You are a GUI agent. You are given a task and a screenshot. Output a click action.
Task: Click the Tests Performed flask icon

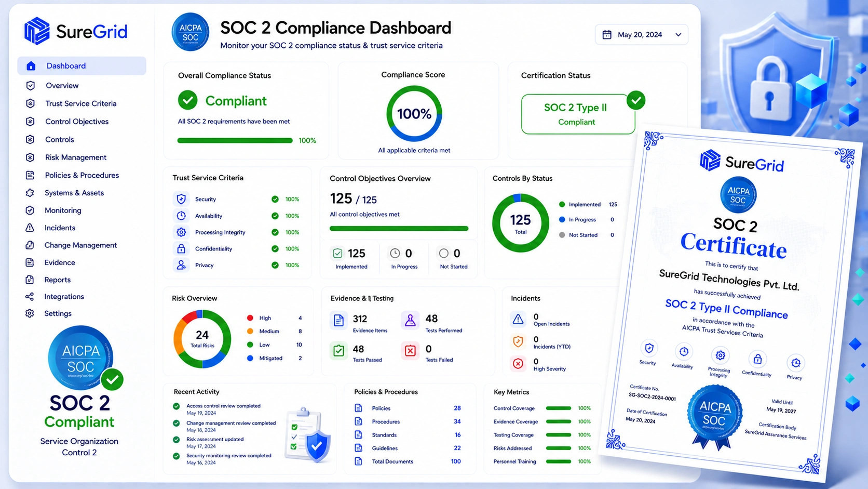click(410, 321)
